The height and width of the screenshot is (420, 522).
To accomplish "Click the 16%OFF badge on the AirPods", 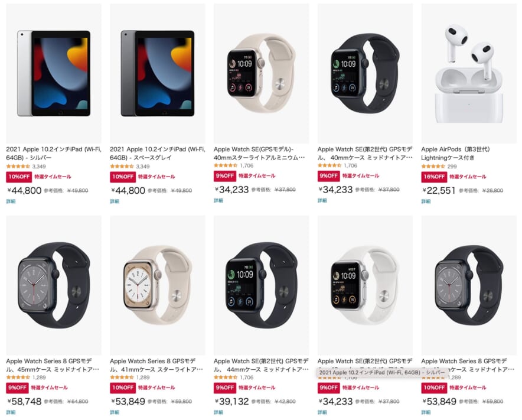I will 434,177.
